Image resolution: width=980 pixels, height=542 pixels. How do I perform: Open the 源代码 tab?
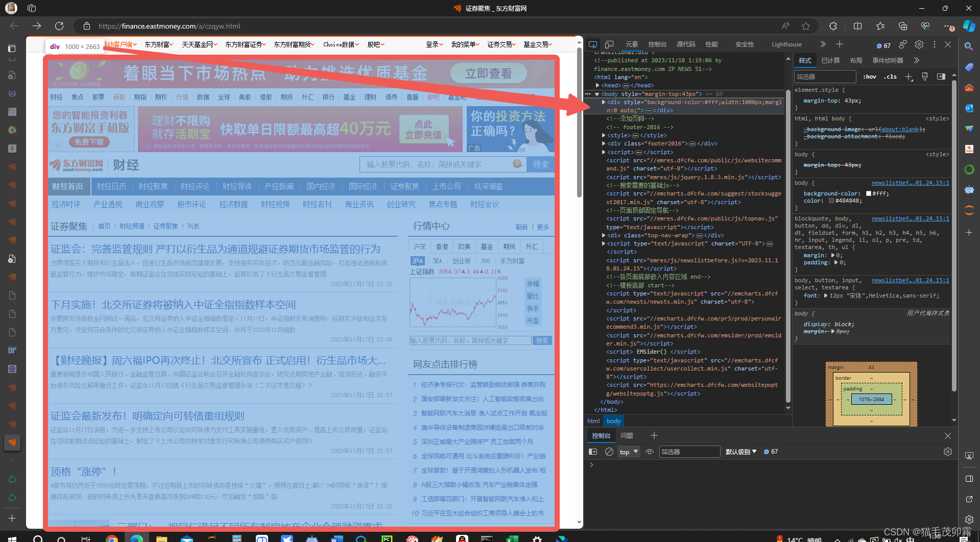[686, 44]
